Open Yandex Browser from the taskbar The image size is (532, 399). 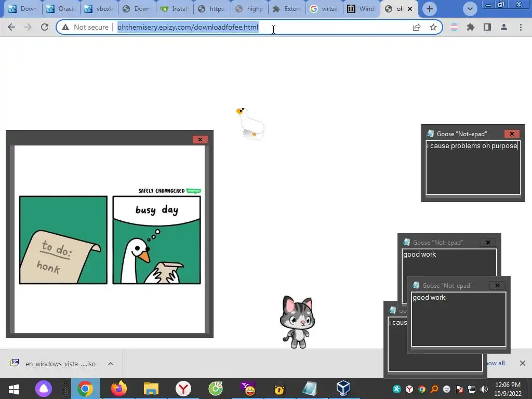pyautogui.click(x=183, y=389)
